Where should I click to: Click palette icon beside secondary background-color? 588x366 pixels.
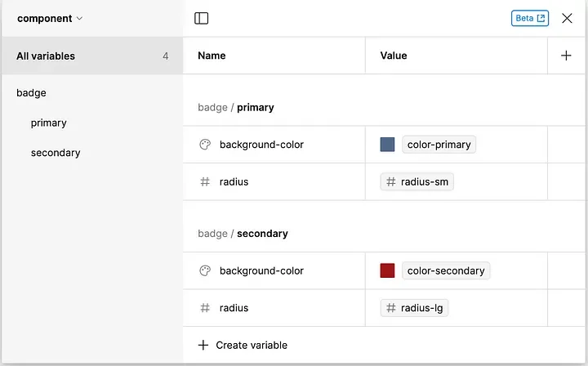click(x=205, y=270)
